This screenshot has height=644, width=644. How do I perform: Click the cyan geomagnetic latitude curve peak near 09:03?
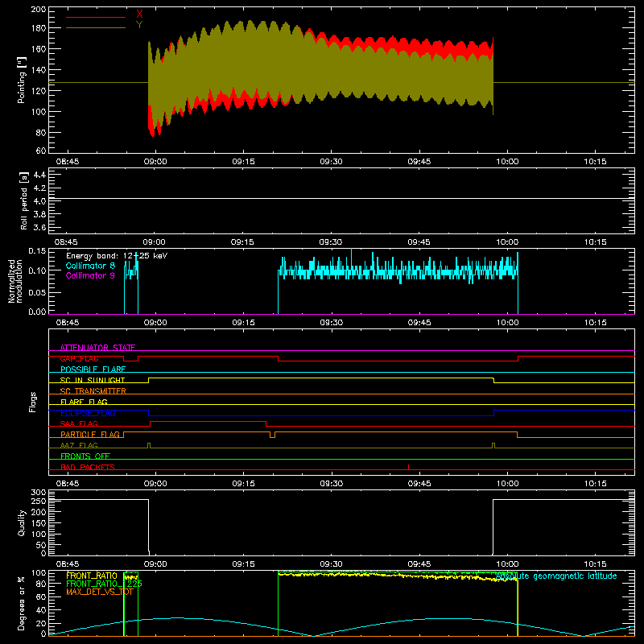point(176,617)
